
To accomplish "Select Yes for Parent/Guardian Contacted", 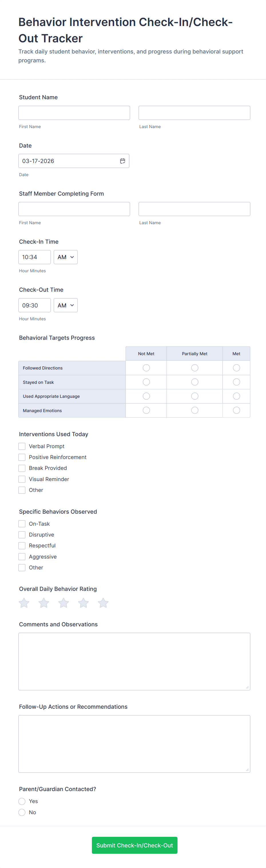I will click(22, 801).
